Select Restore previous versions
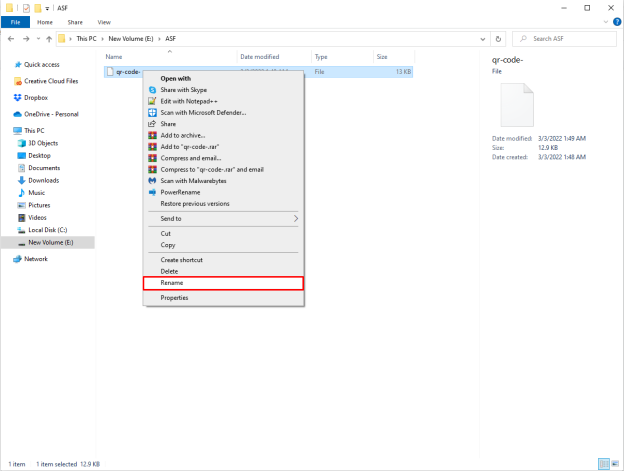The height and width of the screenshot is (471, 624). [223, 204]
